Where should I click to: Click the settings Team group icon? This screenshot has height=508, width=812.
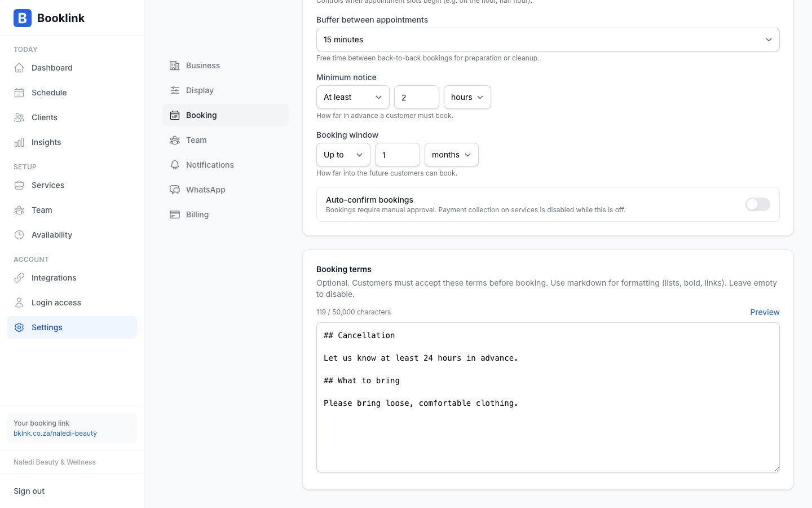(x=175, y=140)
